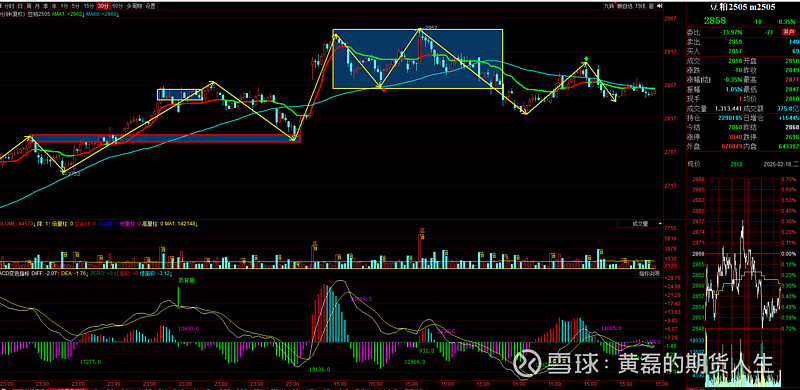The image size is (800, 390).
Task: Switch to the 日 daily chart tab
Action: (20, 6)
